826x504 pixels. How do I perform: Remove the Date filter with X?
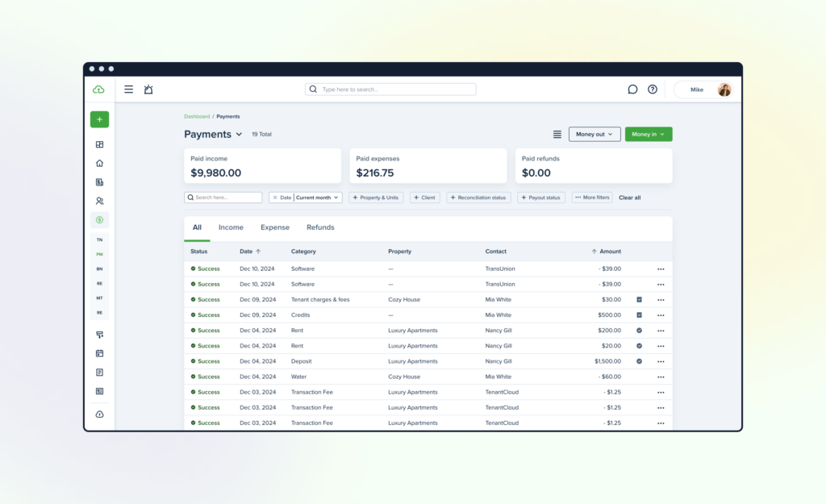pos(275,198)
